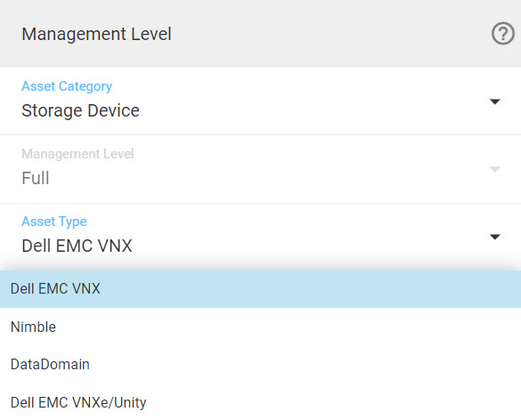Viewport: 521px width, 420px height.
Task: Open the help question mark icon
Action: 503,33
